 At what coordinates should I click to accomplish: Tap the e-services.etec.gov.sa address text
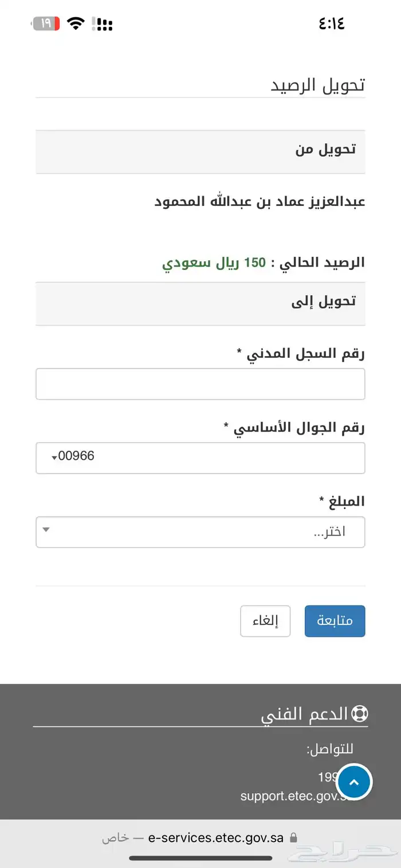(215, 838)
